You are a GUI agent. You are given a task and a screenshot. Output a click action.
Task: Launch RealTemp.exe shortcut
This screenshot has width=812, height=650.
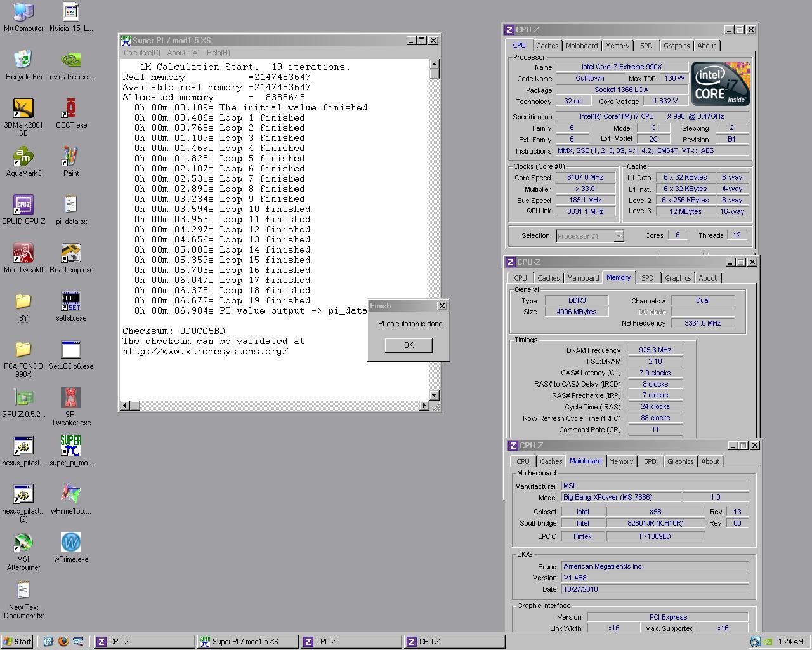coord(71,258)
